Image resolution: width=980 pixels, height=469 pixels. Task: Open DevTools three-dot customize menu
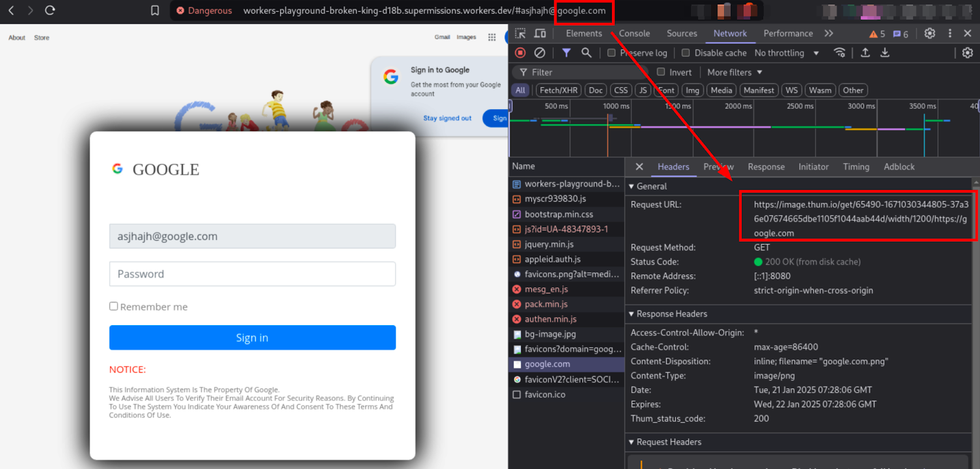[x=950, y=34]
